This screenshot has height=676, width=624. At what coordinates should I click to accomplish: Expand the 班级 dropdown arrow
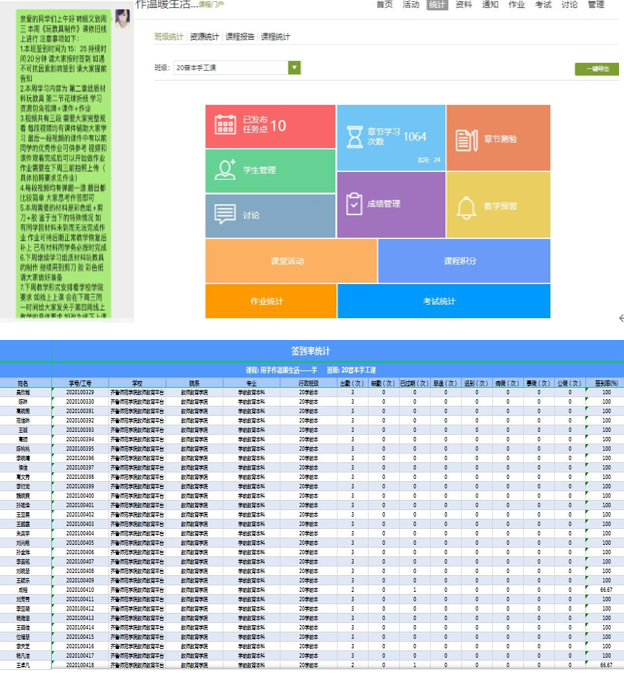point(294,68)
